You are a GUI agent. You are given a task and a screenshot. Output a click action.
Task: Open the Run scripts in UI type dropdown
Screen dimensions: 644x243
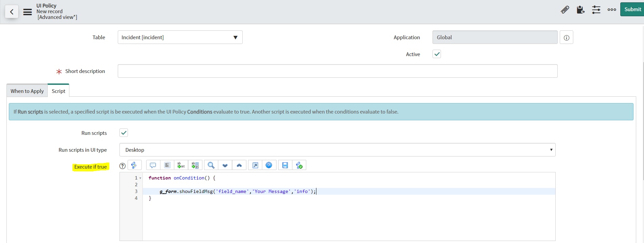(x=337, y=150)
